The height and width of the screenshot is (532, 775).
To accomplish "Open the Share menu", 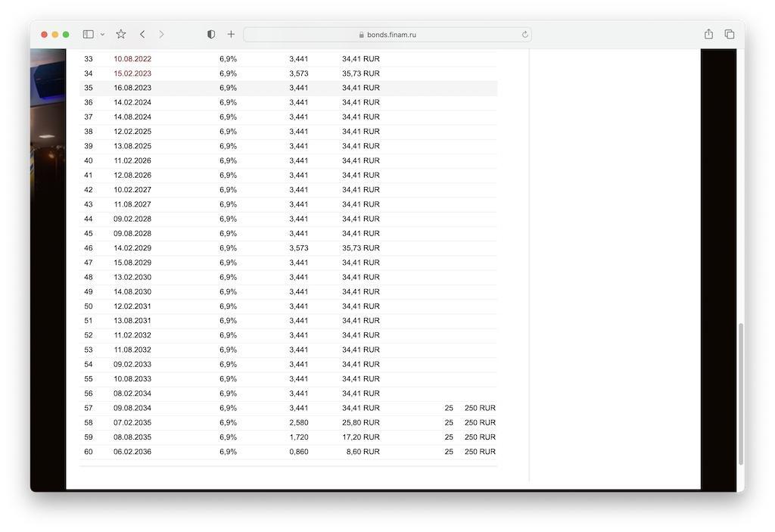I will point(708,34).
